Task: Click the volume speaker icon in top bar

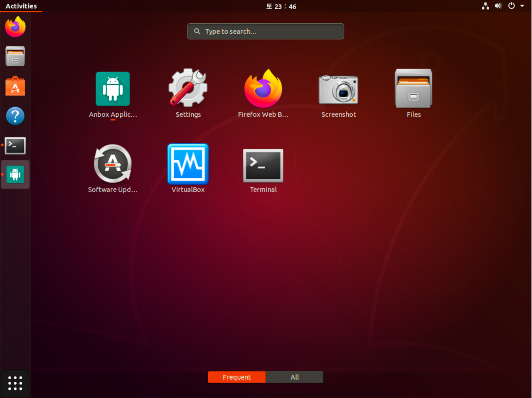Action: point(498,6)
